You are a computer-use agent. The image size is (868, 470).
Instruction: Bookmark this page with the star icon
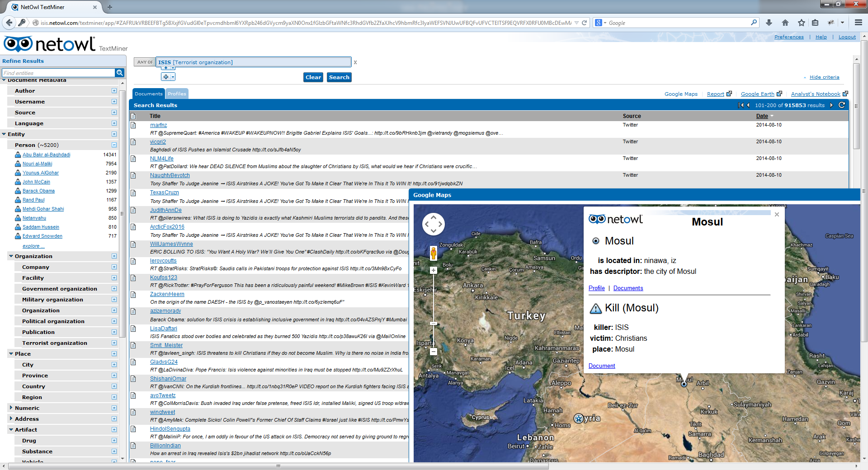click(802, 23)
